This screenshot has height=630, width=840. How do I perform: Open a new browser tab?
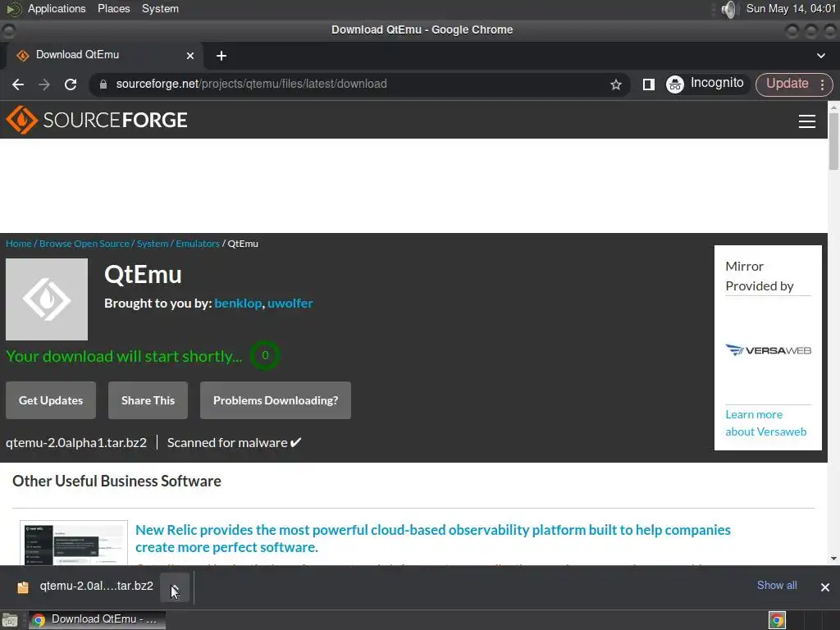(221, 56)
